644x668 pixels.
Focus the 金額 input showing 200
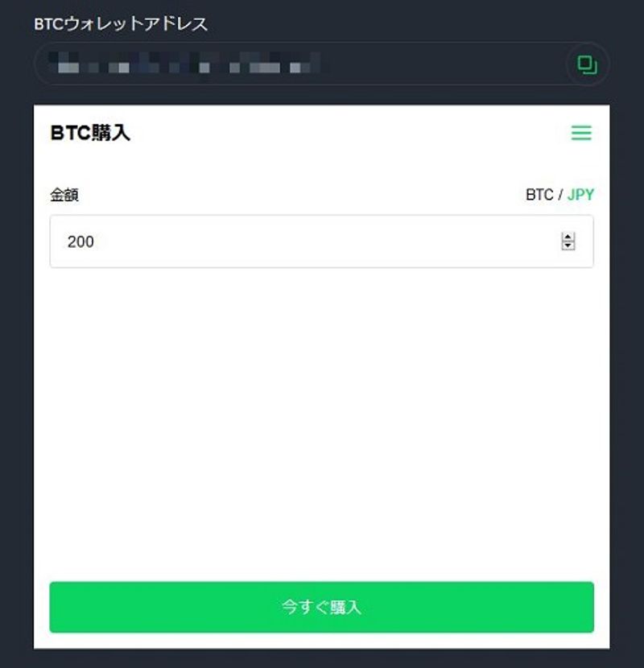coord(321,241)
